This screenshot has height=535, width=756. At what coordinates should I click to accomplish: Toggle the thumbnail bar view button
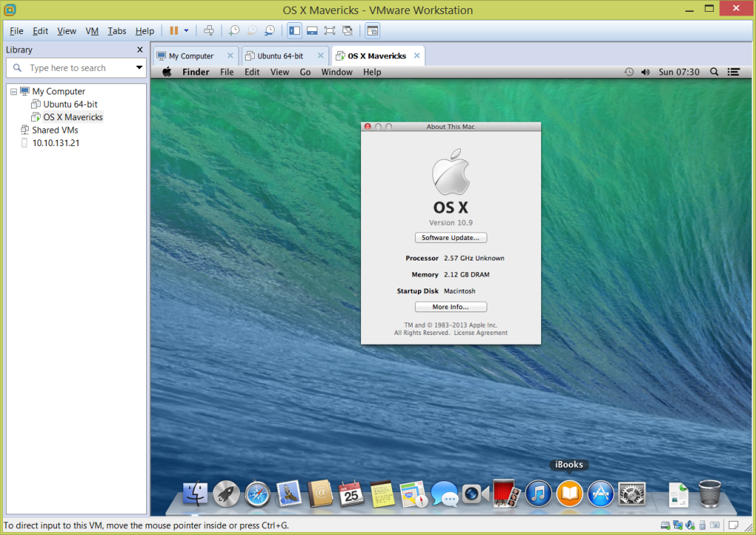[312, 31]
